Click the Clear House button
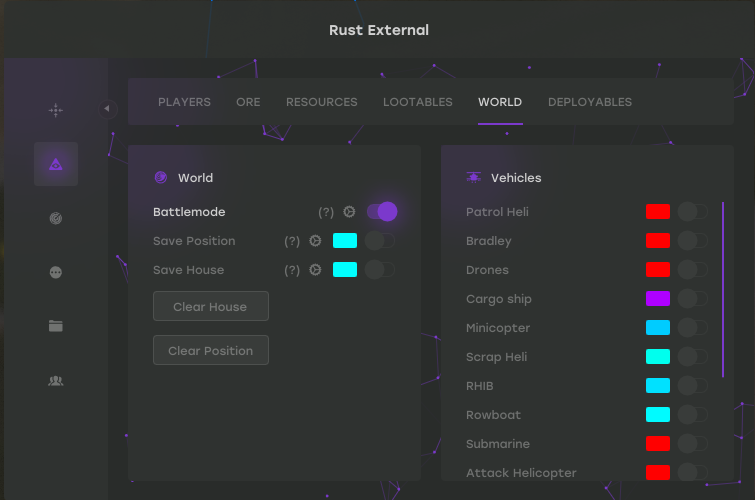 click(211, 306)
